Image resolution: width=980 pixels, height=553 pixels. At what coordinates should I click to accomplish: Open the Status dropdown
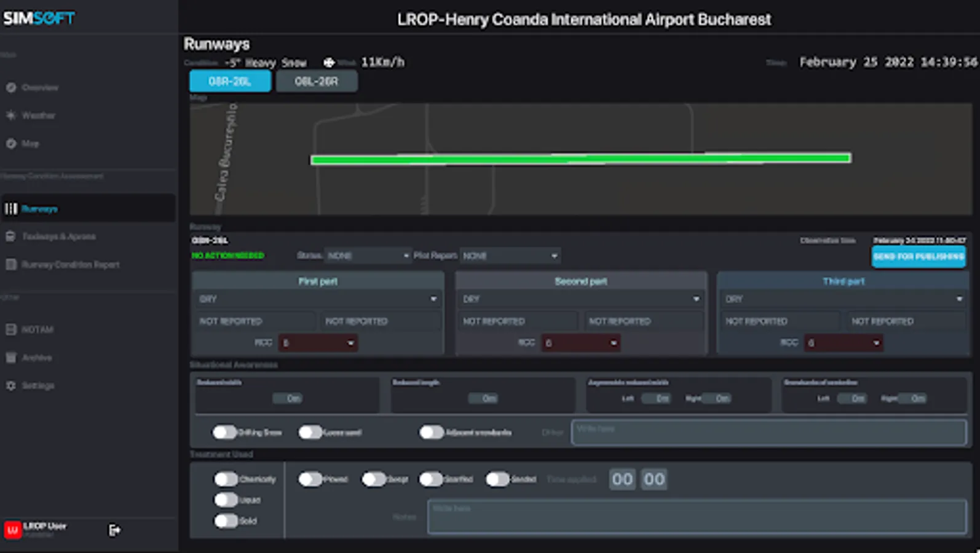click(x=368, y=256)
